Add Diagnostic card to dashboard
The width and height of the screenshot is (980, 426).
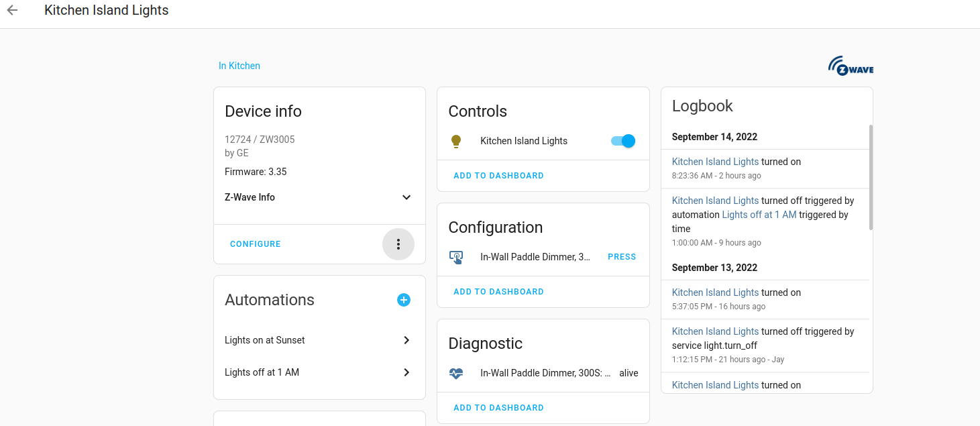point(498,408)
